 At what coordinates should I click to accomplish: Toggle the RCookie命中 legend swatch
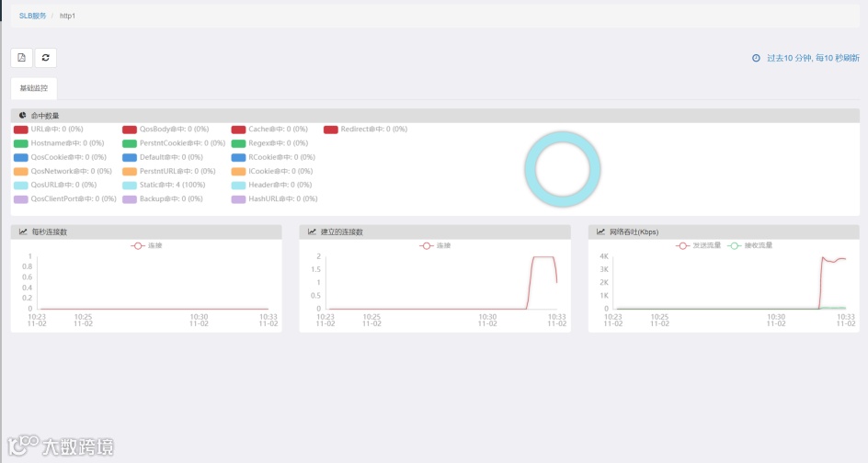click(238, 157)
